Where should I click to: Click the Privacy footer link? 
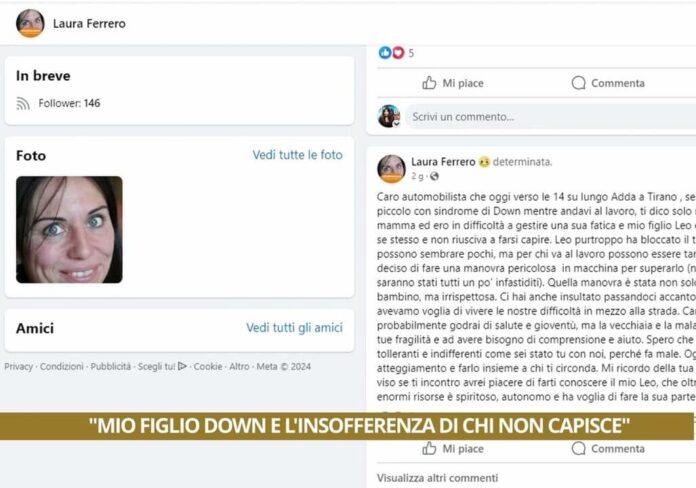pyautogui.click(x=19, y=366)
